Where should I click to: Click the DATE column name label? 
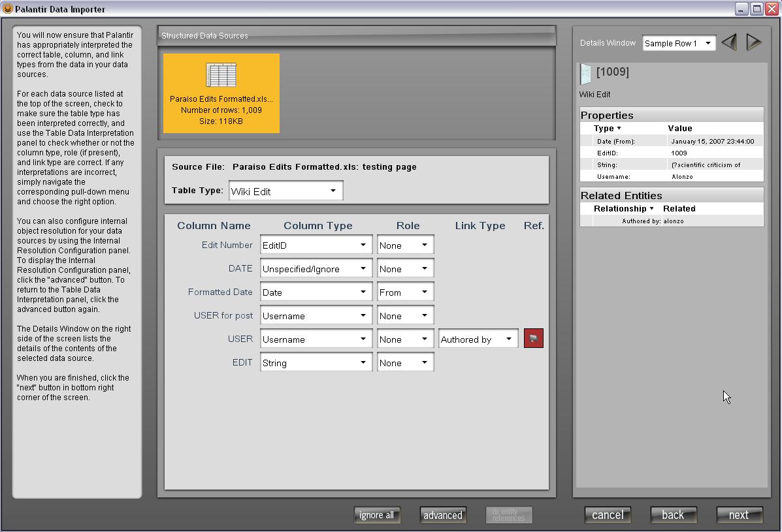click(x=240, y=268)
